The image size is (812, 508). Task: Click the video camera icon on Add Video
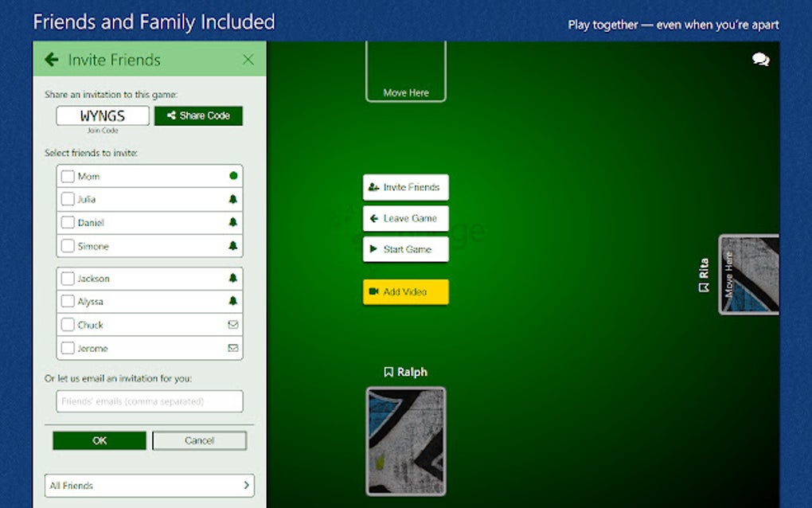pos(374,291)
